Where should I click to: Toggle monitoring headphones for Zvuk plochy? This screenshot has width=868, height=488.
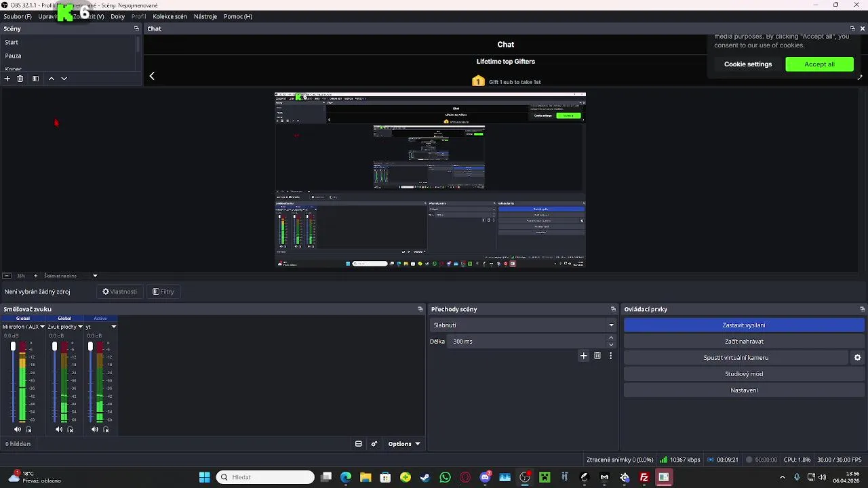click(x=70, y=429)
